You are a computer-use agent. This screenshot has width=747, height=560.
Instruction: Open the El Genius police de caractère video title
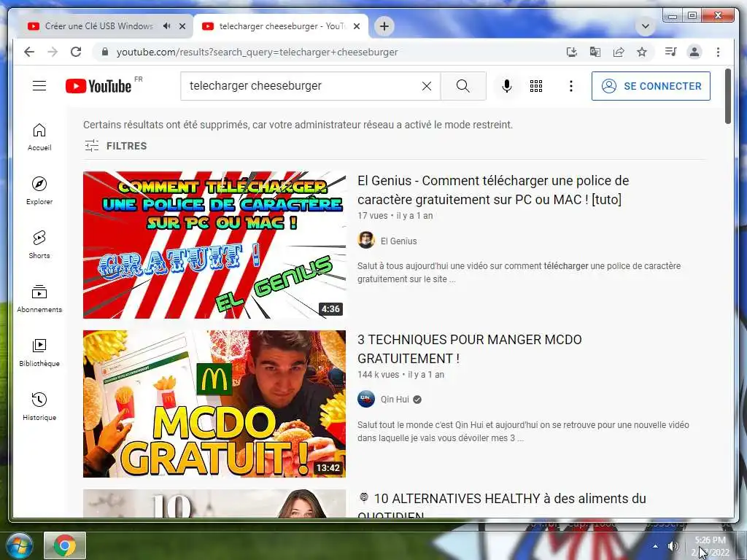point(493,190)
